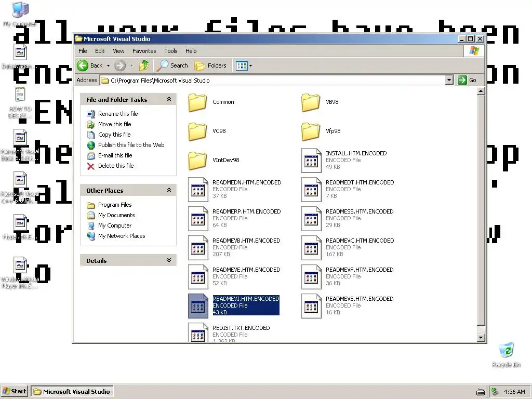The height and width of the screenshot is (399, 532).
Task: Select the Vfp98 folder icon
Action: [x=311, y=131]
